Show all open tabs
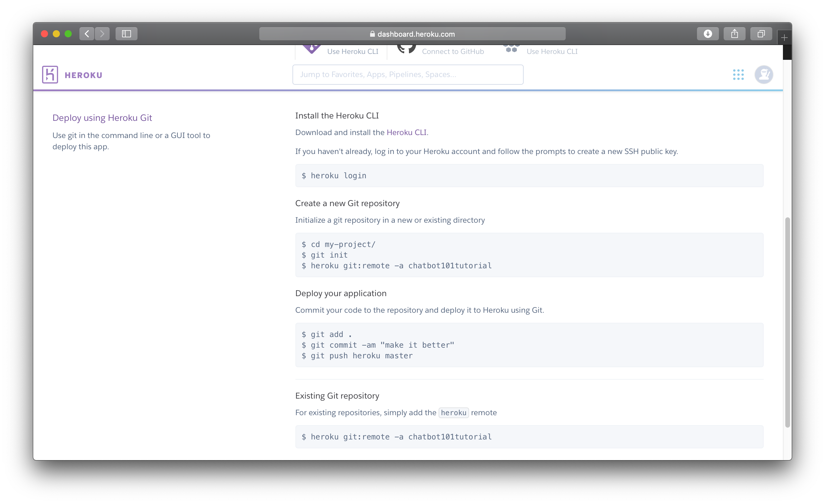This screenshot has width=825, height=504. click(x=761, y=33)
